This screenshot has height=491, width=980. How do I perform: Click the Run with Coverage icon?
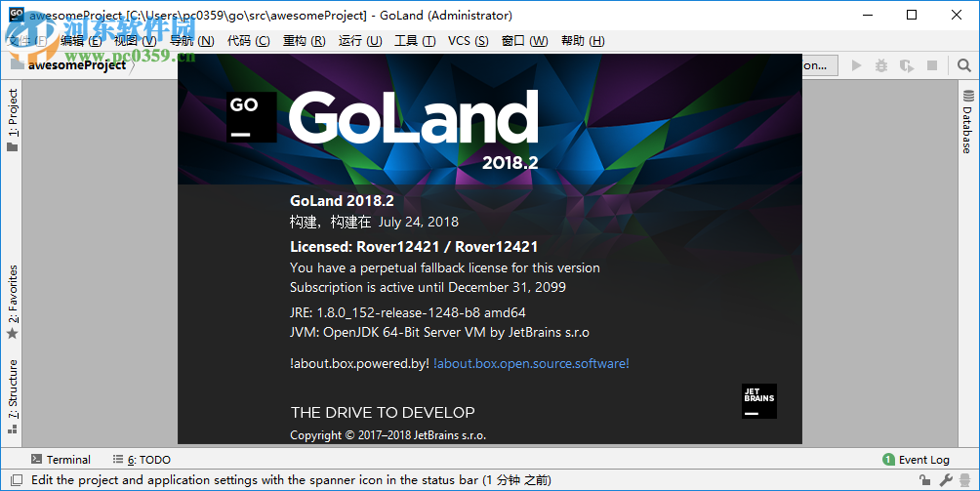(x=906, y=65)
